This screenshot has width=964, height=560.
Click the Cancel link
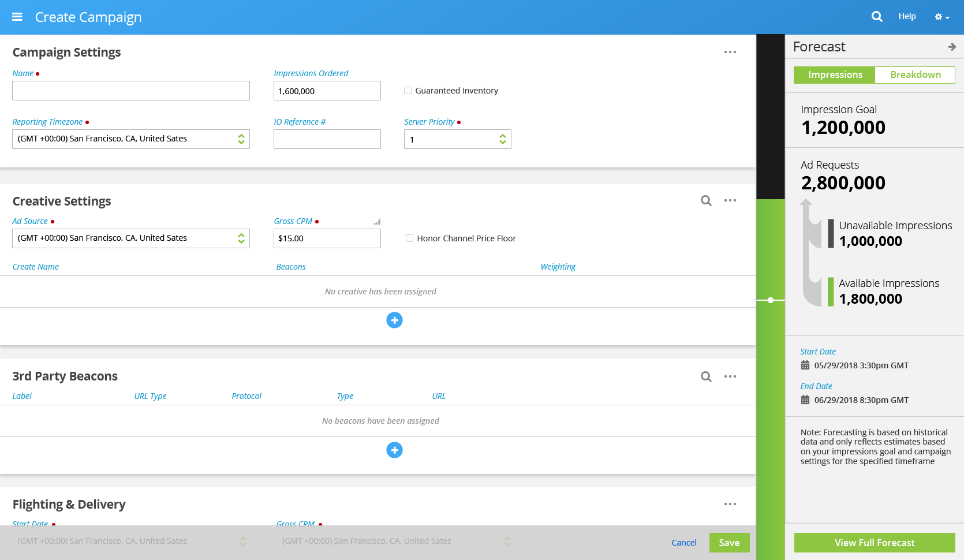684,543
